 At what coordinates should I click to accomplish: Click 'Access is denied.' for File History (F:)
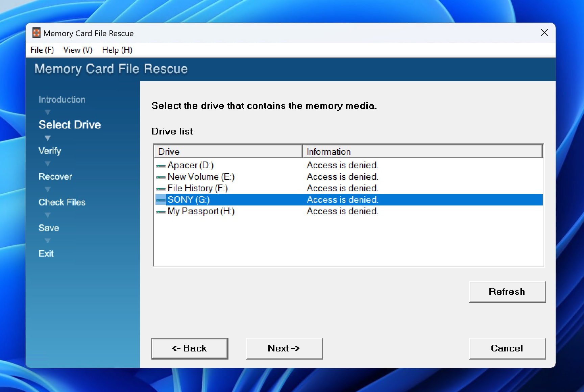342,188
